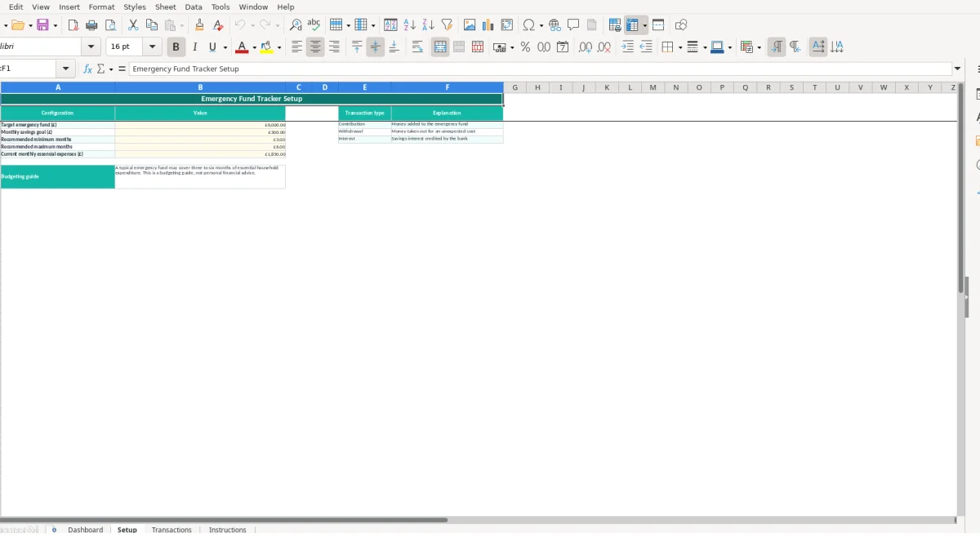The width and height of the screenshot is (980, 551).
Task: Expand the formula bar
Action: point(958,69)
